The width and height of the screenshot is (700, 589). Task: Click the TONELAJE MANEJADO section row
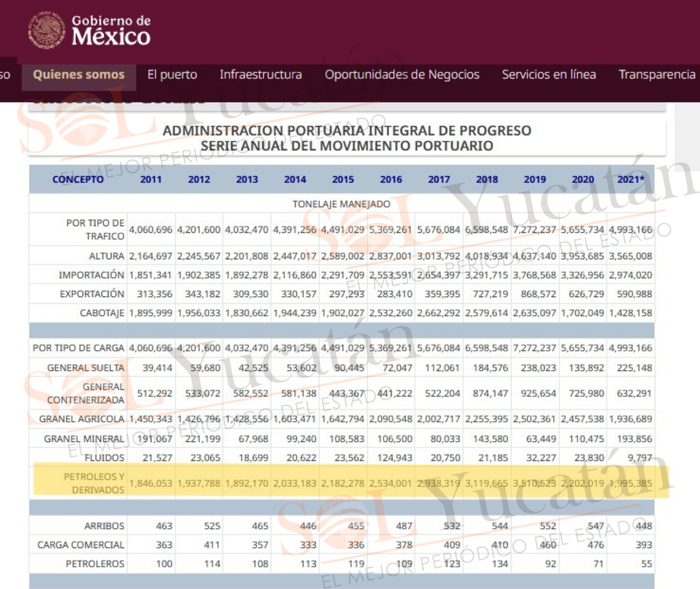click(x=342, y=204)
